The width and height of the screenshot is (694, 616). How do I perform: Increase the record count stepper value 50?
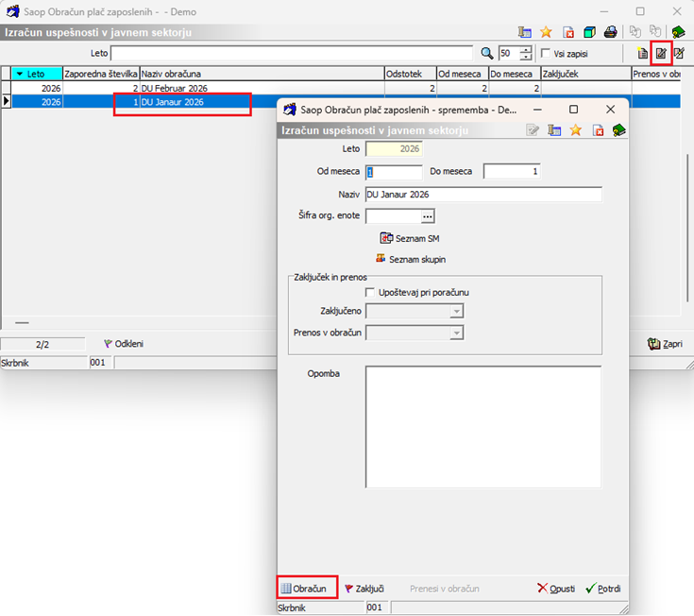tap(526, 50)
